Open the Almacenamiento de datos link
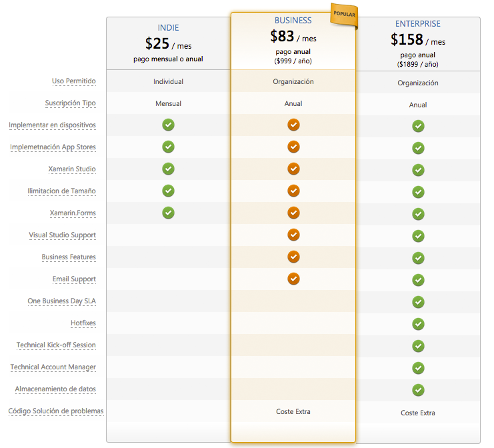The height and width of the screenshot is (448, 494). click(x=55, y=389)
